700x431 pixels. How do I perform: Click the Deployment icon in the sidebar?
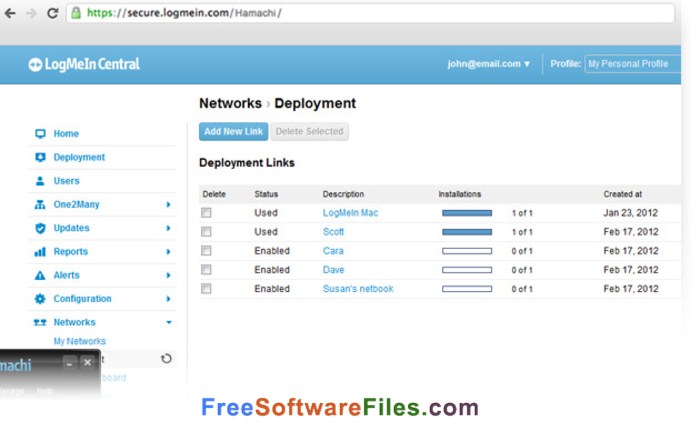[40, 157]
